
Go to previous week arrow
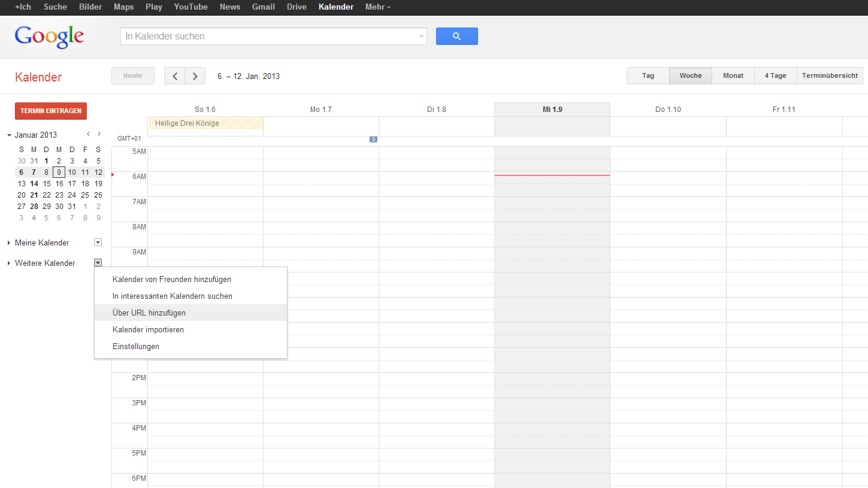click(174, 76)
